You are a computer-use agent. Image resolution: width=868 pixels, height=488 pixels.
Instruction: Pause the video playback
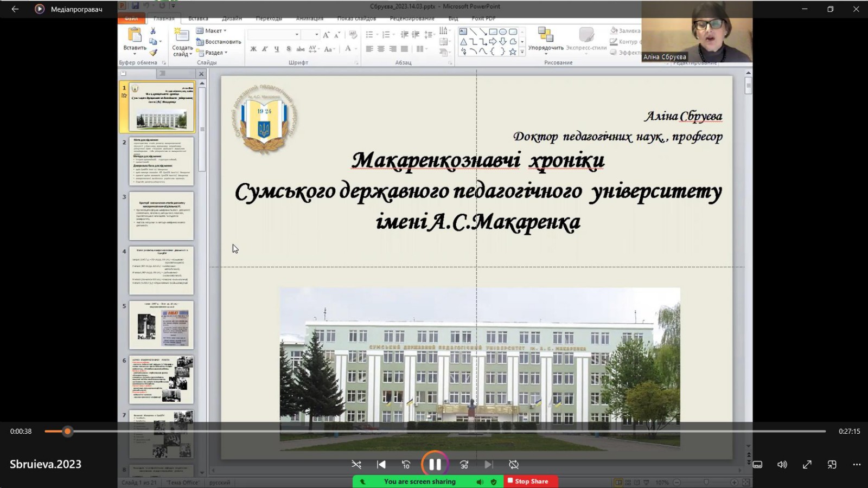pyautogui.click(x=435, y=465)
